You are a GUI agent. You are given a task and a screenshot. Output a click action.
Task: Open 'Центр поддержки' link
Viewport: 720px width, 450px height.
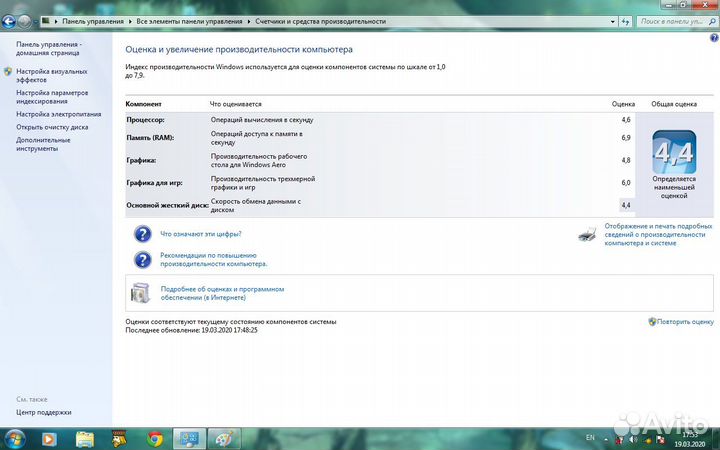point(44,412)
